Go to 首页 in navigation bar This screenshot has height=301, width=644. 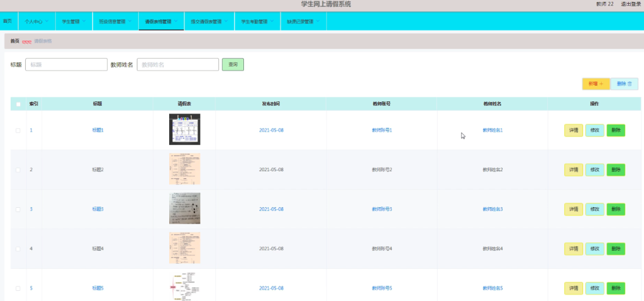[x=8, y=21]
